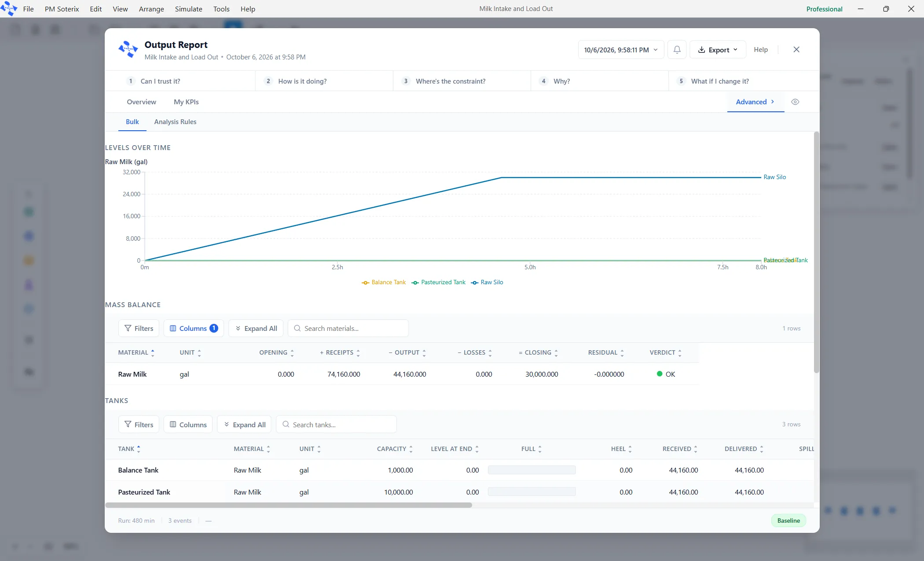Switch to Analysis Rules tab
This screenshot has height=561, width=924.
coord(175,122)
